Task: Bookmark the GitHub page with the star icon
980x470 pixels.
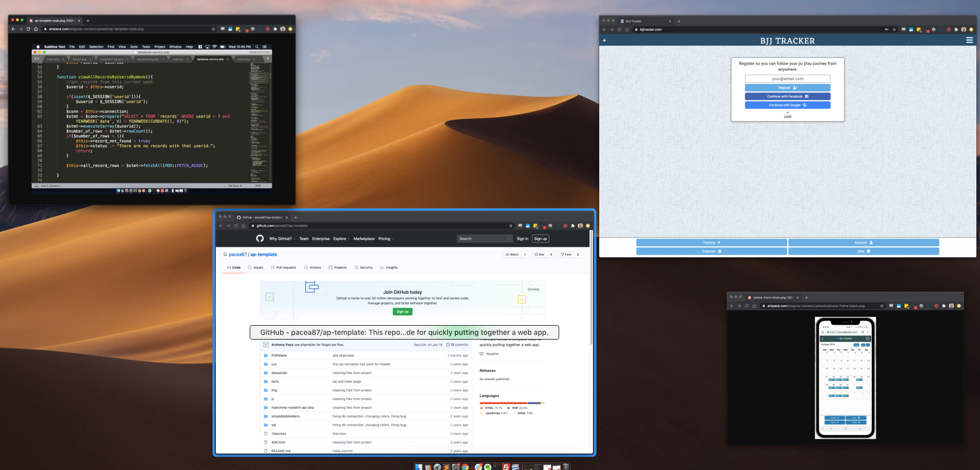Action: click(x=511, y=225)
